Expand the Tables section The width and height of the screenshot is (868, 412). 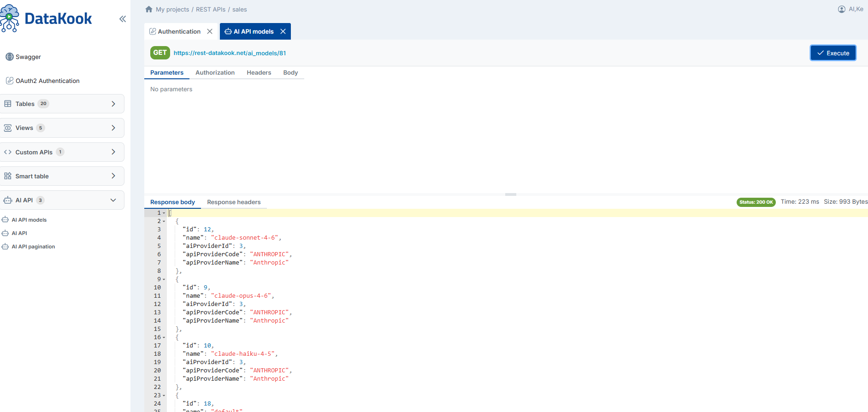point(113,104)
